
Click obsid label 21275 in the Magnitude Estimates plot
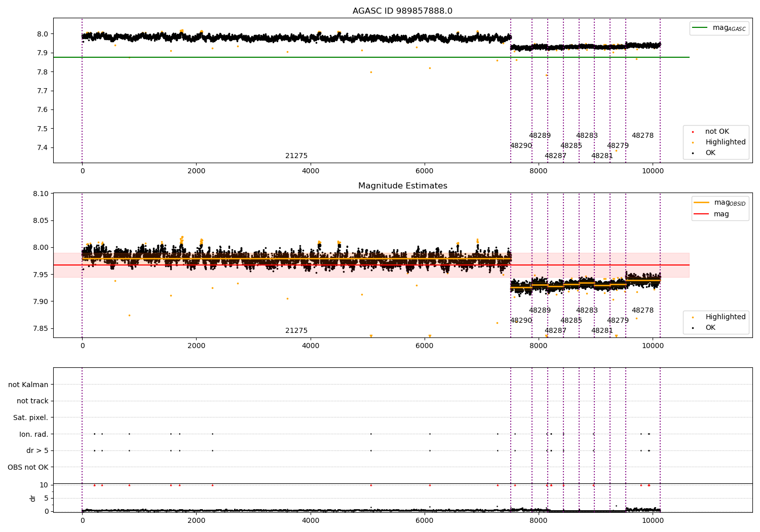[296, 331]
